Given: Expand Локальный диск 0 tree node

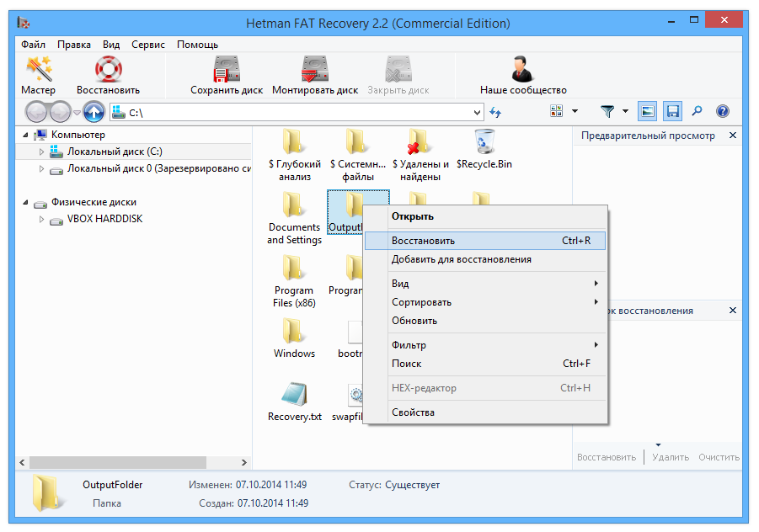Looking at the screenshot, I should click(x=41, y=169).
